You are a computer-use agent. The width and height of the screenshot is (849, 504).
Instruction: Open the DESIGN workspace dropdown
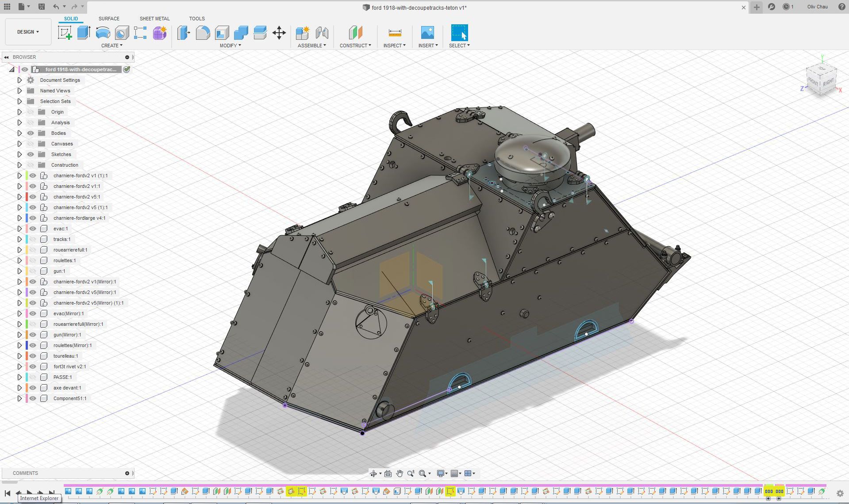(x=28, y=32)
